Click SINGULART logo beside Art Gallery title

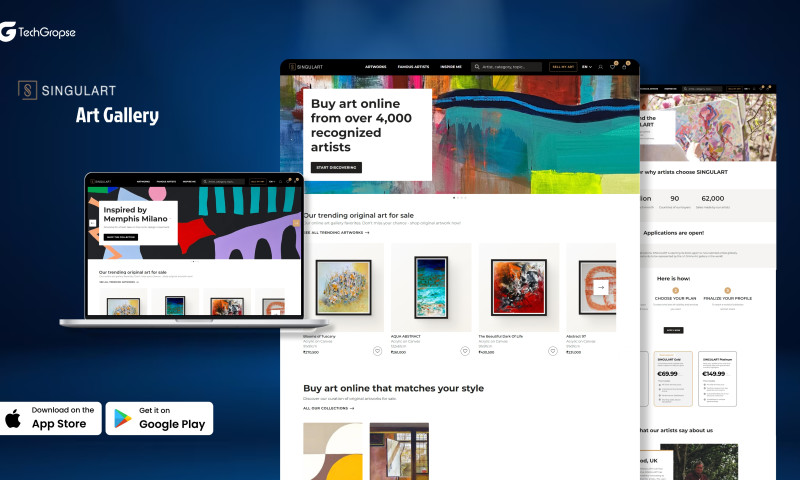pyautogui.click(x=67, y=90)
